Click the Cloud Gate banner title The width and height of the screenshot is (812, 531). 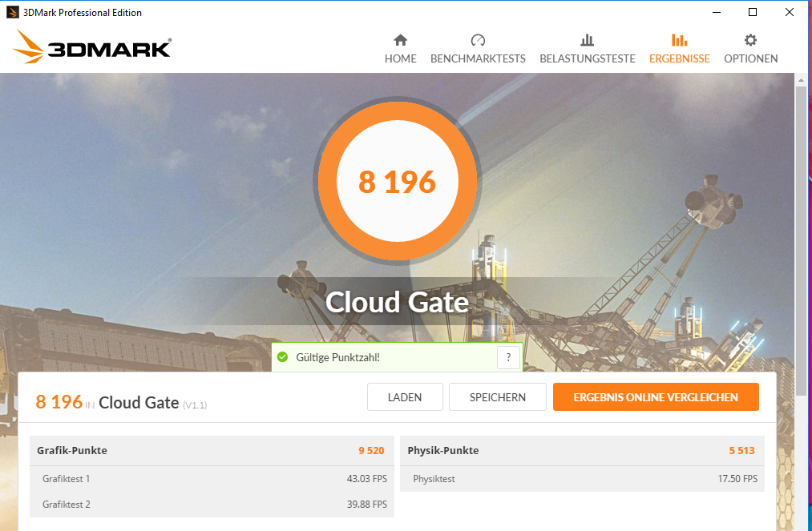click(398, 302)
